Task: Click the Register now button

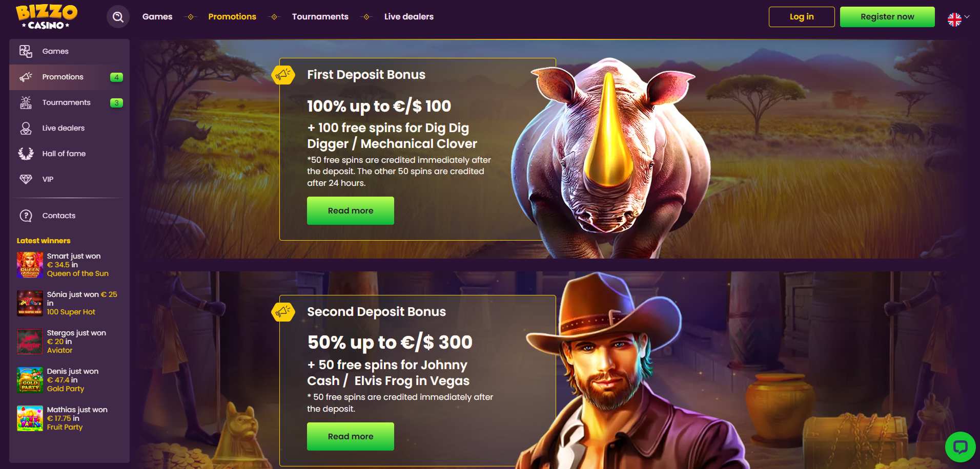Action: (887, 17)
